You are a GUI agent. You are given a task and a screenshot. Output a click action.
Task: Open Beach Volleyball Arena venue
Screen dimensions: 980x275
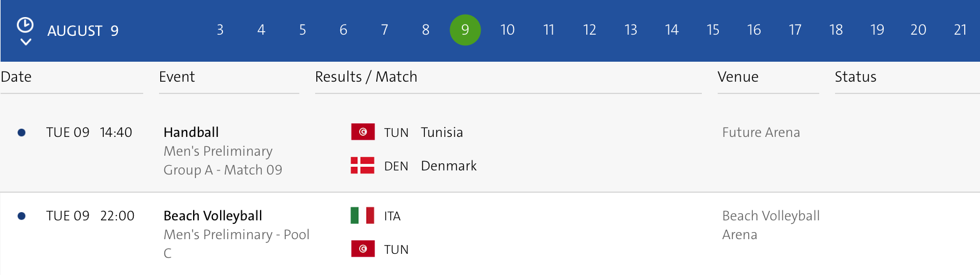tap(771, 225)
